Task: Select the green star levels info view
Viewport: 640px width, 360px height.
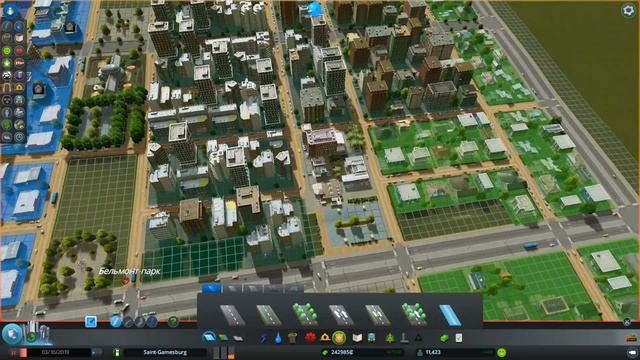Action: click(x=7, y=63)
